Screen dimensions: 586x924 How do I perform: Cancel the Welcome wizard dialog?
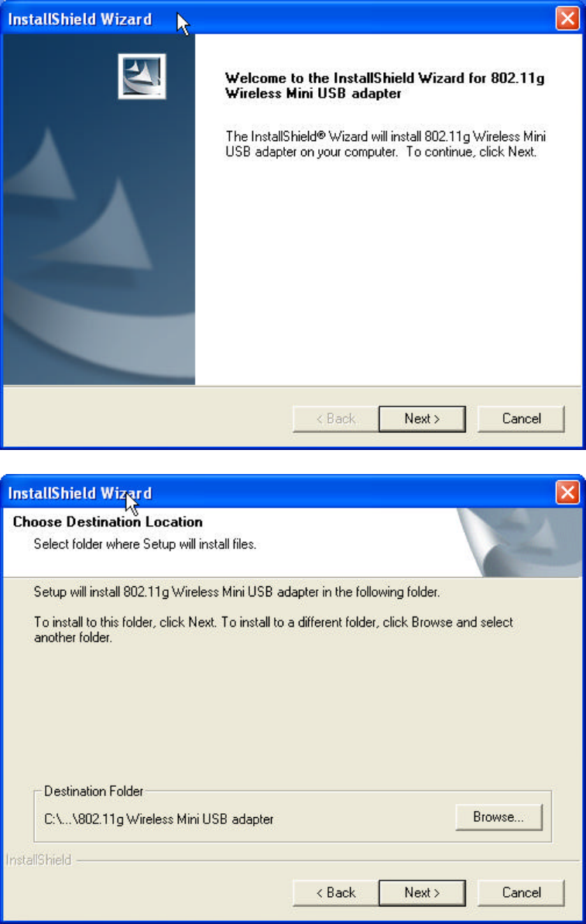click(x=521, y=418)
